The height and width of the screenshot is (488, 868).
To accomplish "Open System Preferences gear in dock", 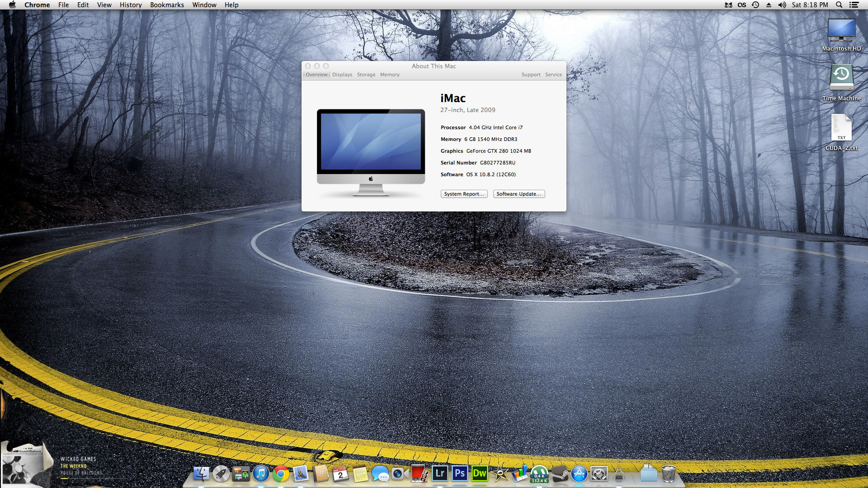I will click(x=599, y=474).
